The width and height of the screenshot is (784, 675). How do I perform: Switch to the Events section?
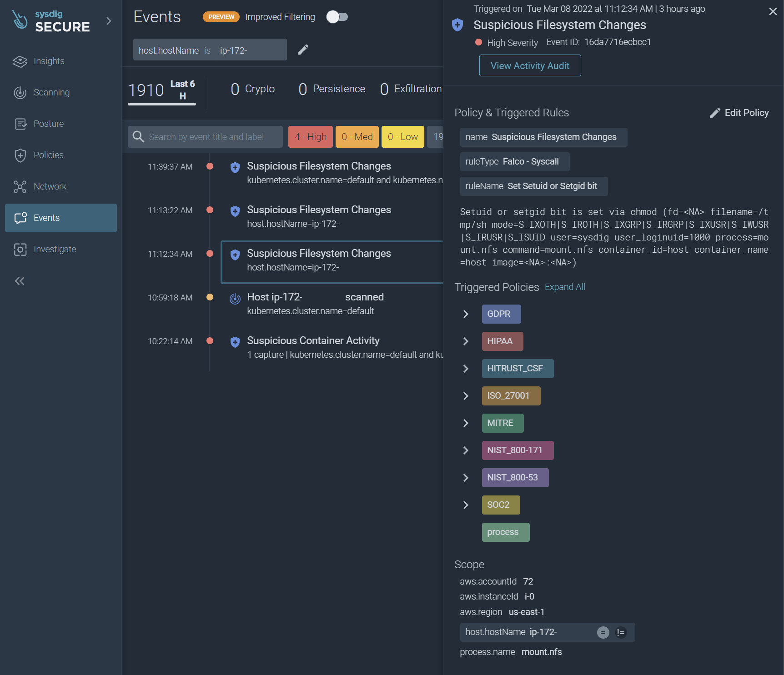(46, 218)
